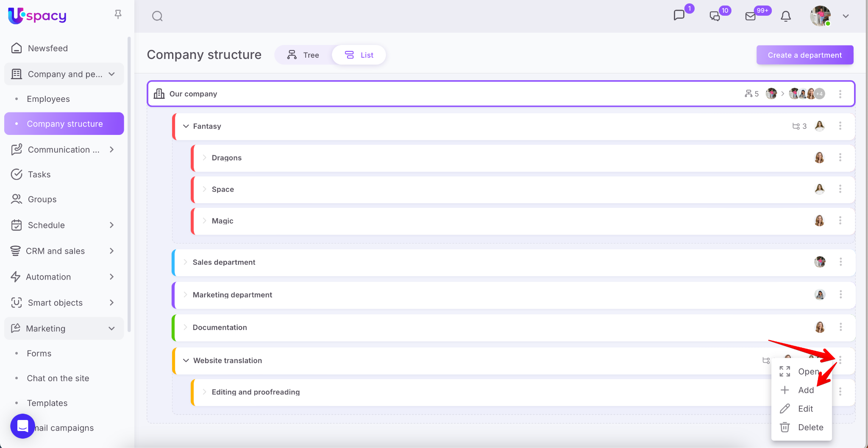Open the Intercom support chat bubble
868x448 pixels.
(x=22, y=426)
